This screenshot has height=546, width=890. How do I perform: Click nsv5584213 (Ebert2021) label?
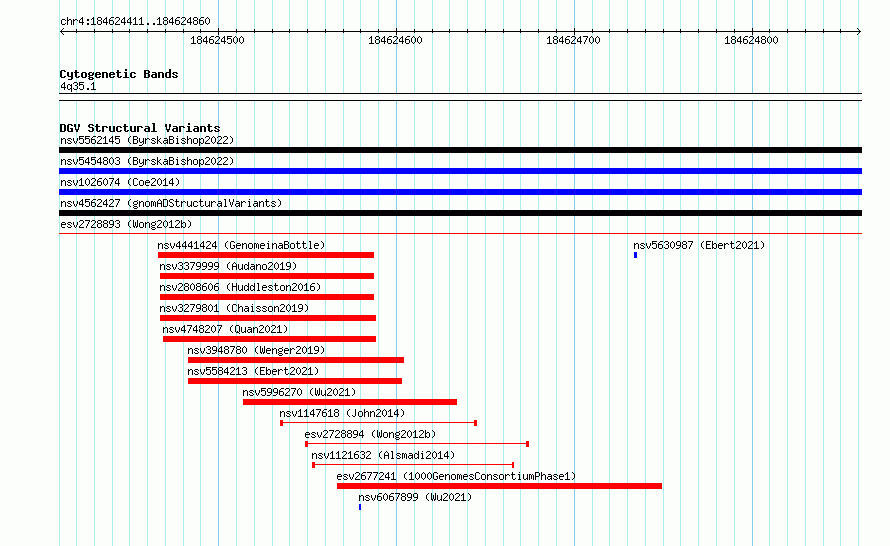(253, 371)
